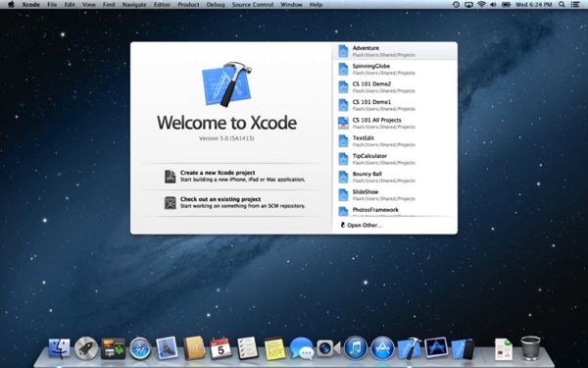The image size is (588, 368).
Task: Launch Safari from the Dock
Action: [x=140, y=348]
